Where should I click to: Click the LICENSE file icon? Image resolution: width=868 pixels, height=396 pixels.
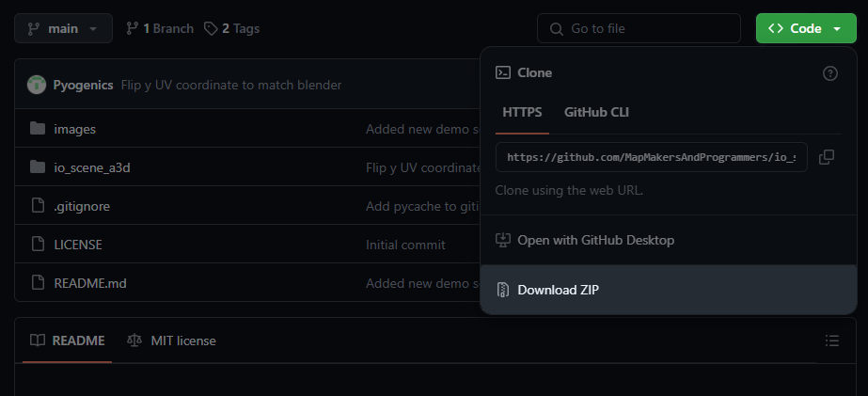tap(38, 245)
